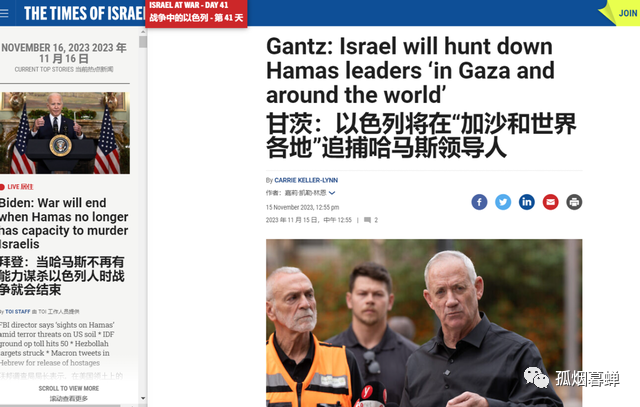Send article by email icon

[x=550, y=202]
